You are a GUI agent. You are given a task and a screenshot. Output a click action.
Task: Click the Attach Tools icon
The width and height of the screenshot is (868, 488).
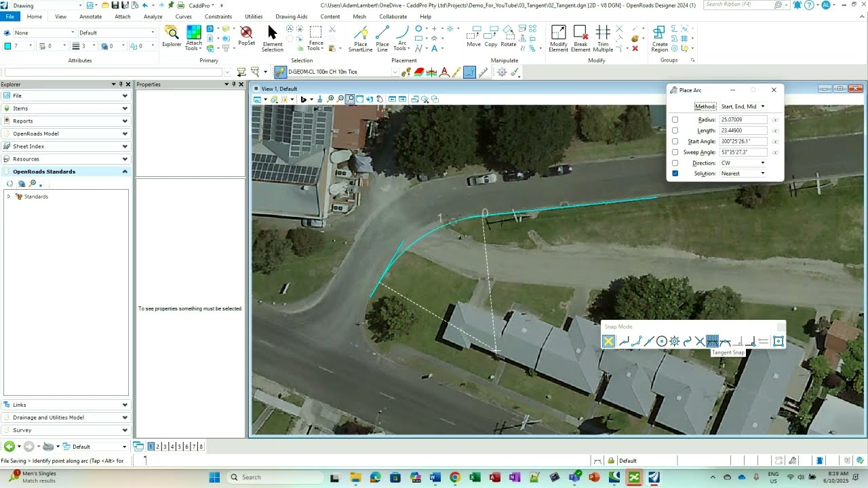[x=194, y=38]
